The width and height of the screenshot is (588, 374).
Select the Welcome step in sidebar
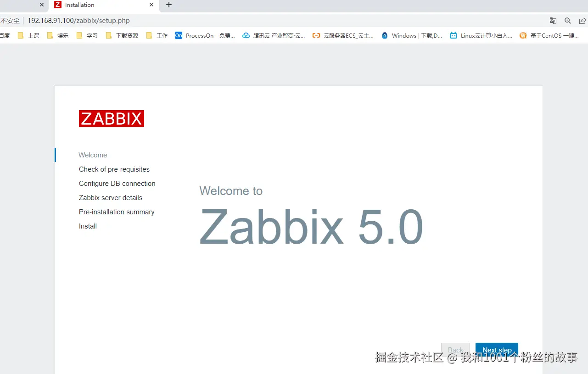click(x=93, y=155)
